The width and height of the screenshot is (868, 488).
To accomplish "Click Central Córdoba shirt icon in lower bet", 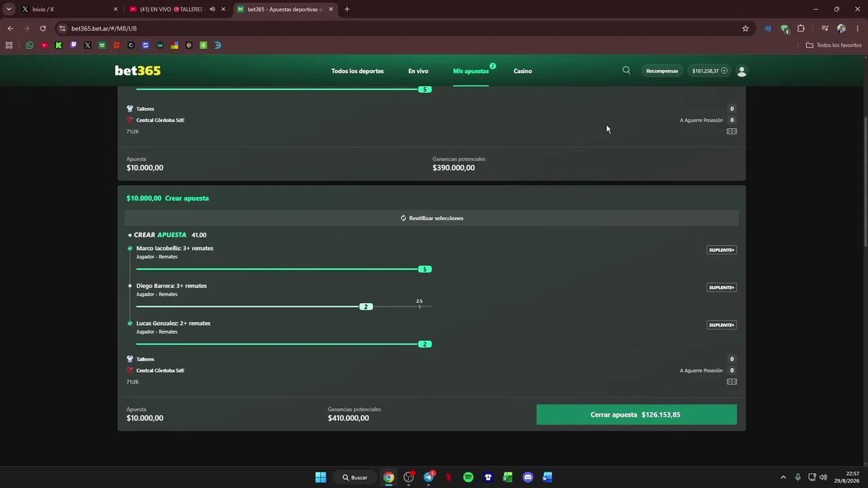I will click(130, 371).
